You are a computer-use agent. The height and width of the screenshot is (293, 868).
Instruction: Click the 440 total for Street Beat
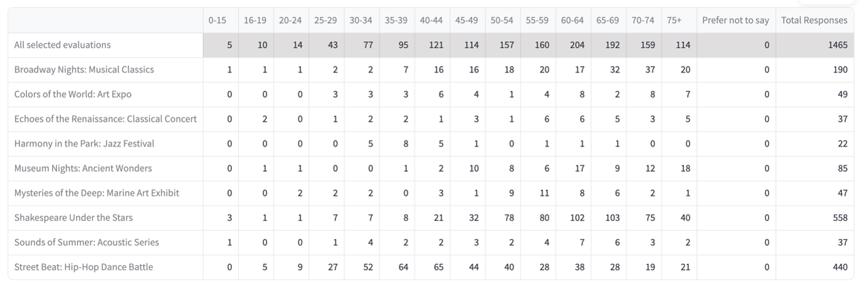pyautogui.click(x=839, y=267)
